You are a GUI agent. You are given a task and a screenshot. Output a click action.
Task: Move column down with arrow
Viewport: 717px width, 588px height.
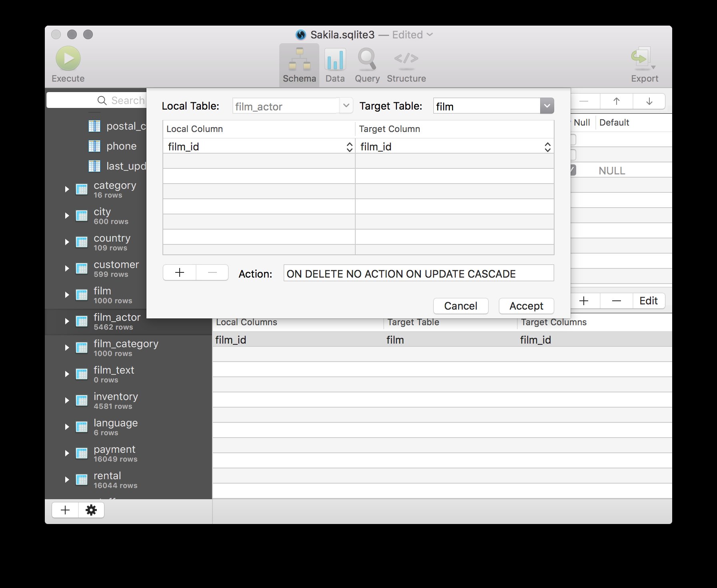[x=649, y=101]
